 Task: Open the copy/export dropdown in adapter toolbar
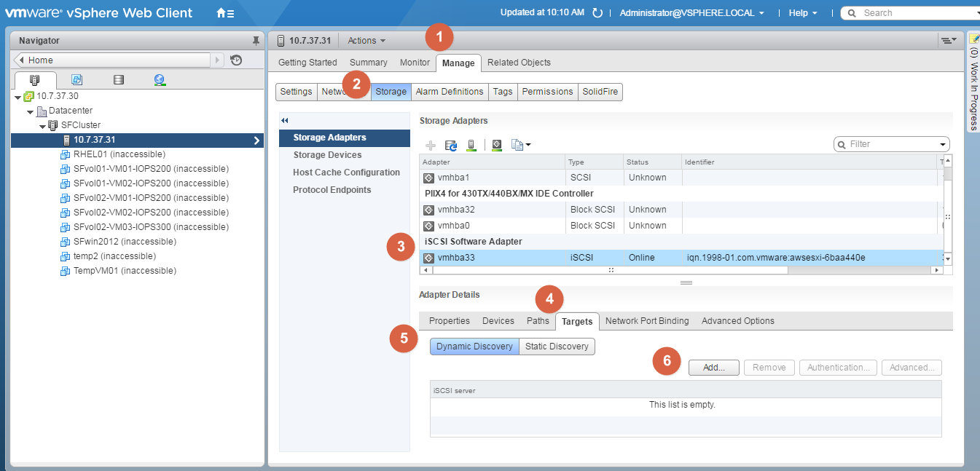(x=521, y=145)
